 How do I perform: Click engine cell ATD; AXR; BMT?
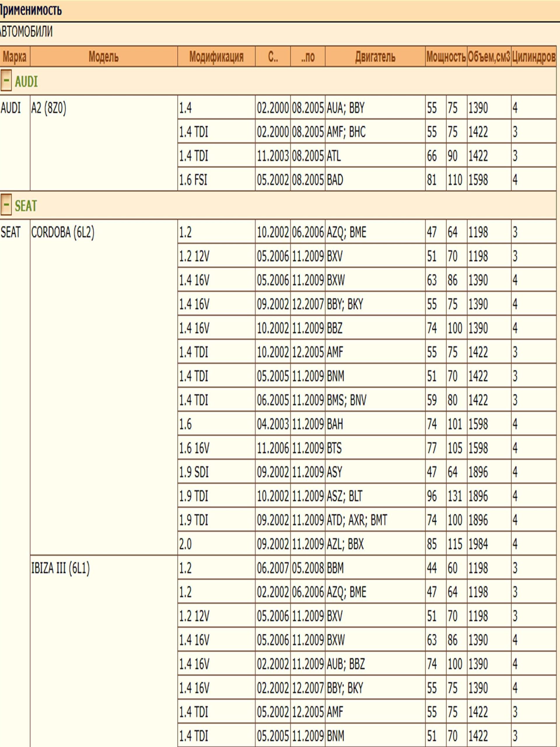(357, 520)
